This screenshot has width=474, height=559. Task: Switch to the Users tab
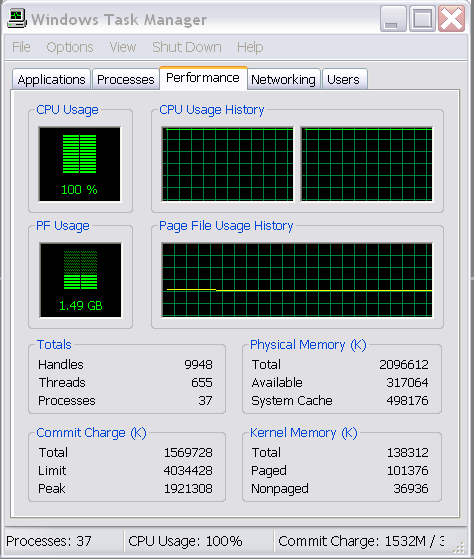[x=344, y=79]
